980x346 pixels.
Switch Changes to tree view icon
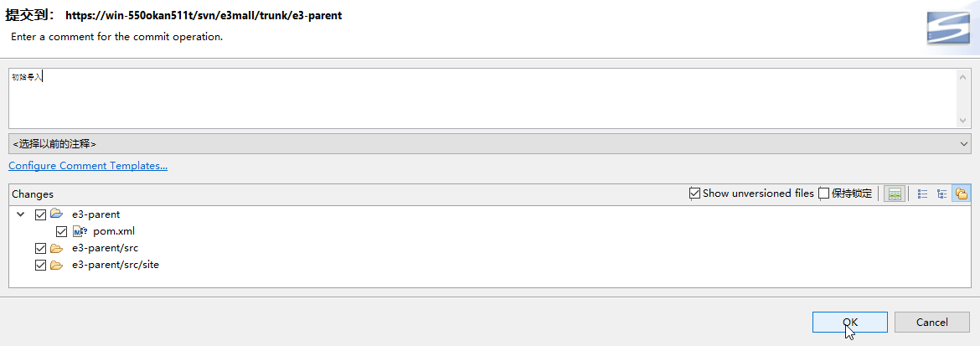click(942, 194)
